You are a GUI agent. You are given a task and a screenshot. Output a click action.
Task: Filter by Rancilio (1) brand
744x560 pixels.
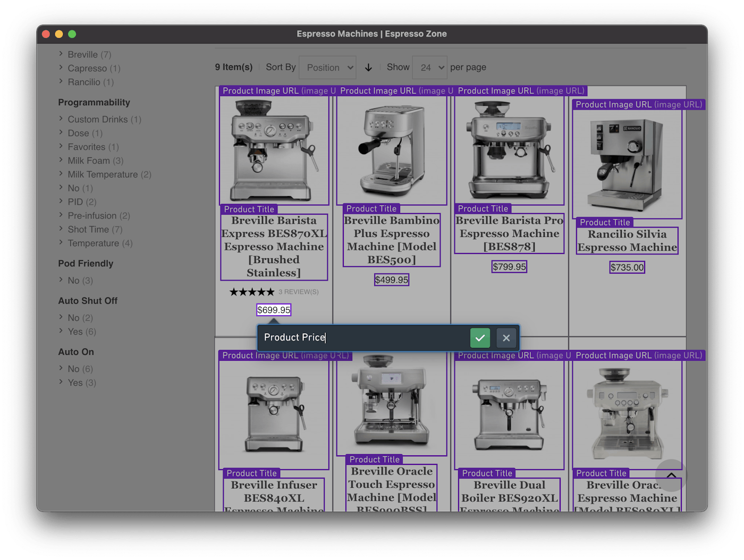point(91,82)
